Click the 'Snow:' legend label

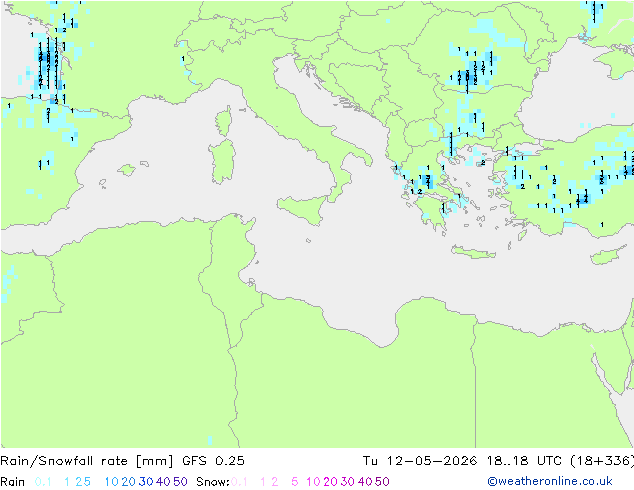[213, 482]
